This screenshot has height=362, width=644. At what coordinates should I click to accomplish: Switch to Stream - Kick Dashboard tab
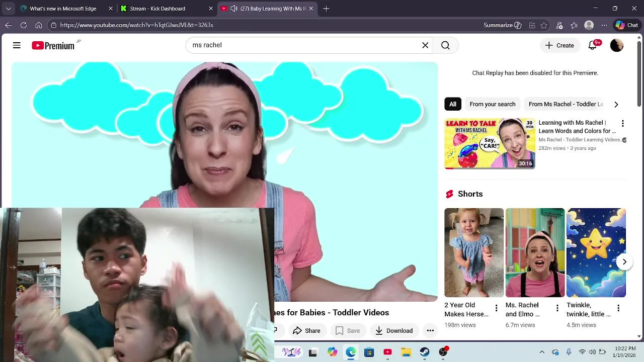157,9
